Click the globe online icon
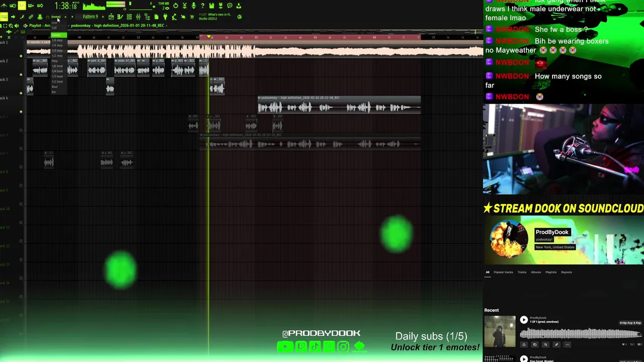 coord(239,17)
